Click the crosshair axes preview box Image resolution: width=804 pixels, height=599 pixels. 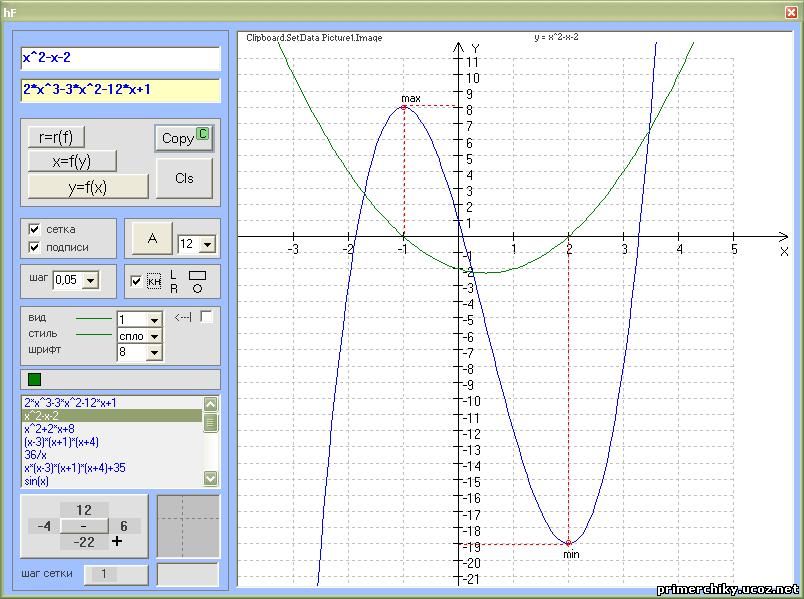pyautogui.click(x=188, y=525)
